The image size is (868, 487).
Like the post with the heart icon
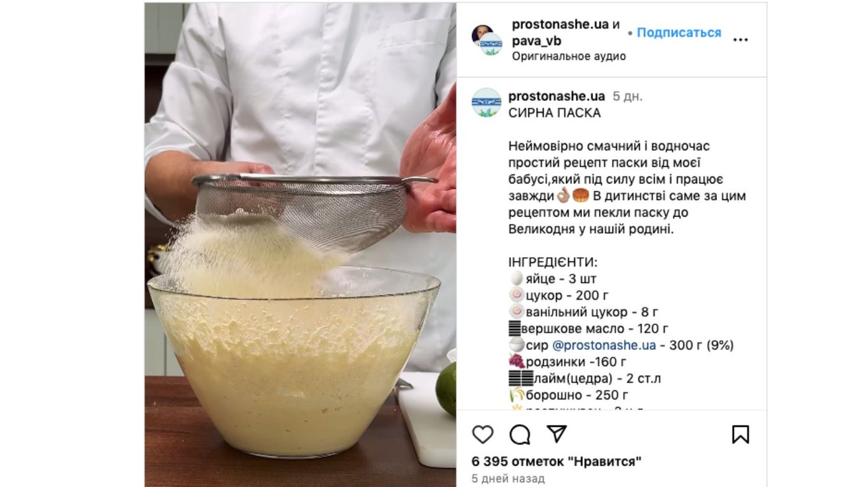point(483,434)
